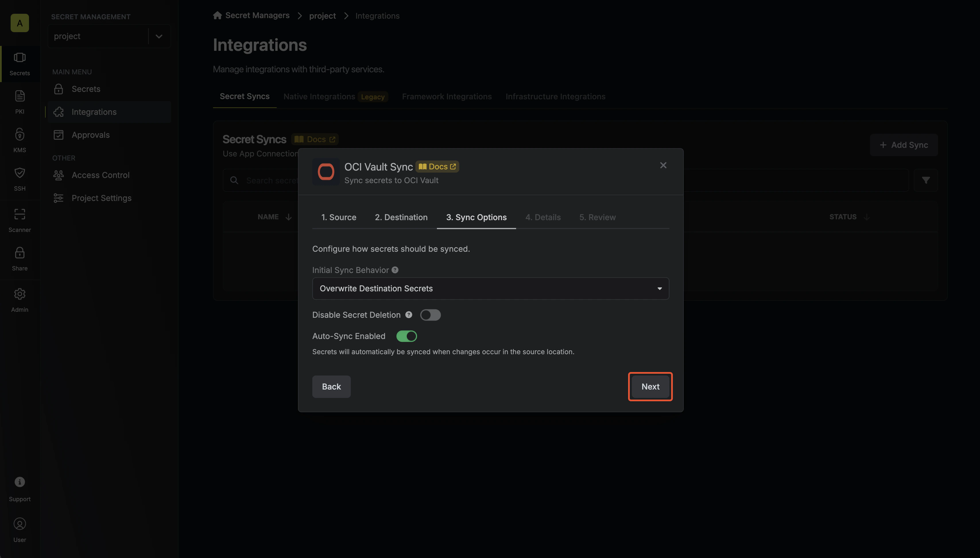This screenshot has width=980, height=558.
Task: Open the User profile icon
Action: 20,524
